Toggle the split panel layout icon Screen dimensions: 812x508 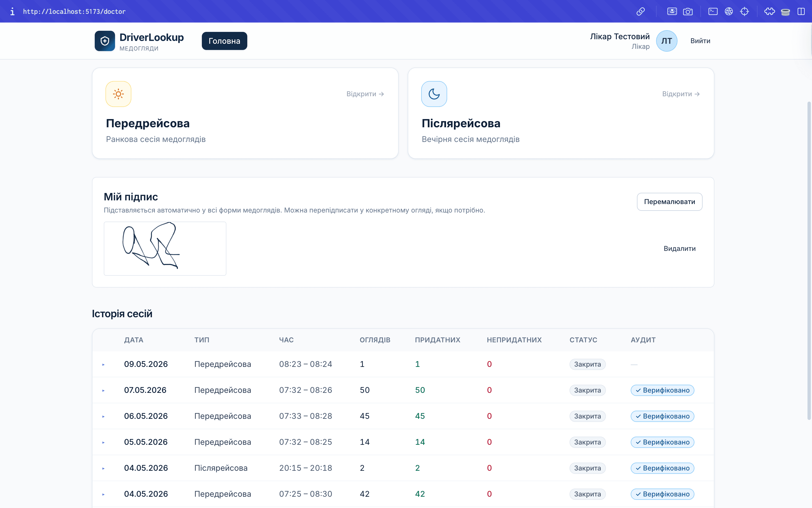[x=801, y=11]
